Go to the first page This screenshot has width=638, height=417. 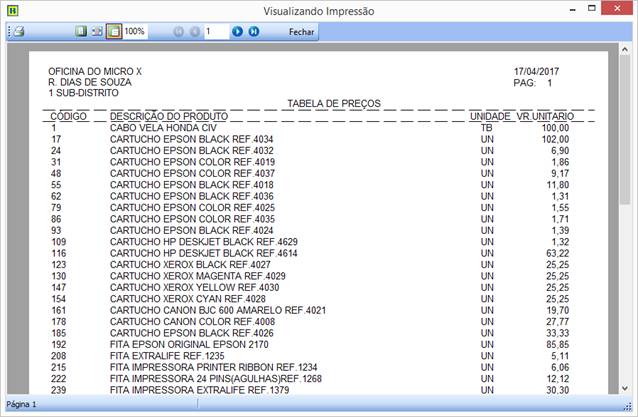pos(179,32)
